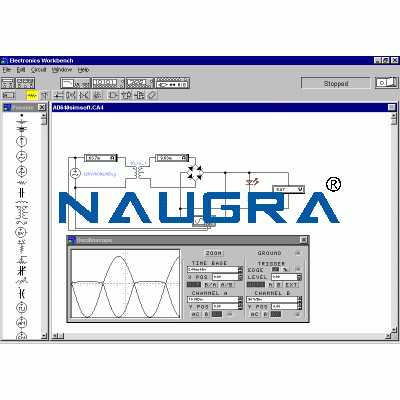Viewport: 400px width, 400px height.
Task: Pick the resistor component in Passive panel
Action: point(22,183)
